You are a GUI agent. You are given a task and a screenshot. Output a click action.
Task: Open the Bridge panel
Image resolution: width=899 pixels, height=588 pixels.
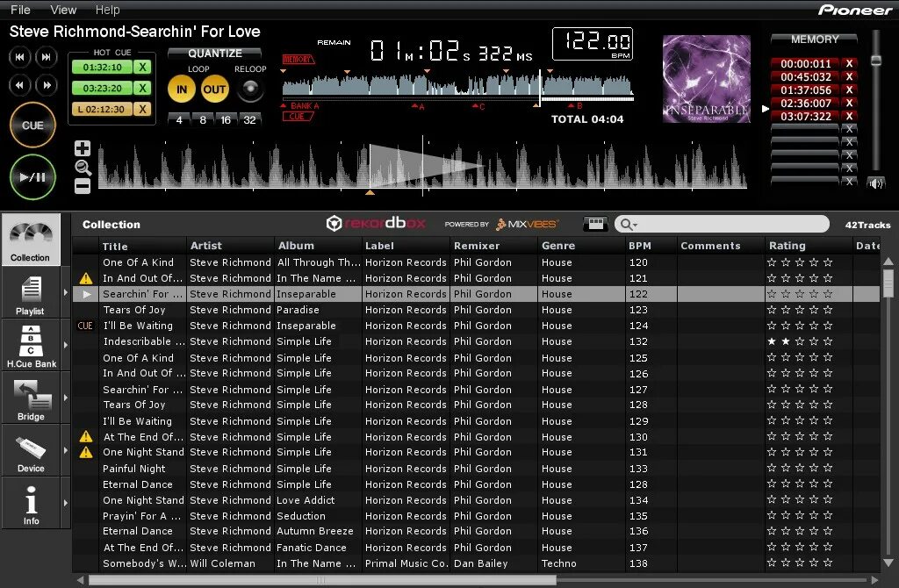[x=31, y=398]
